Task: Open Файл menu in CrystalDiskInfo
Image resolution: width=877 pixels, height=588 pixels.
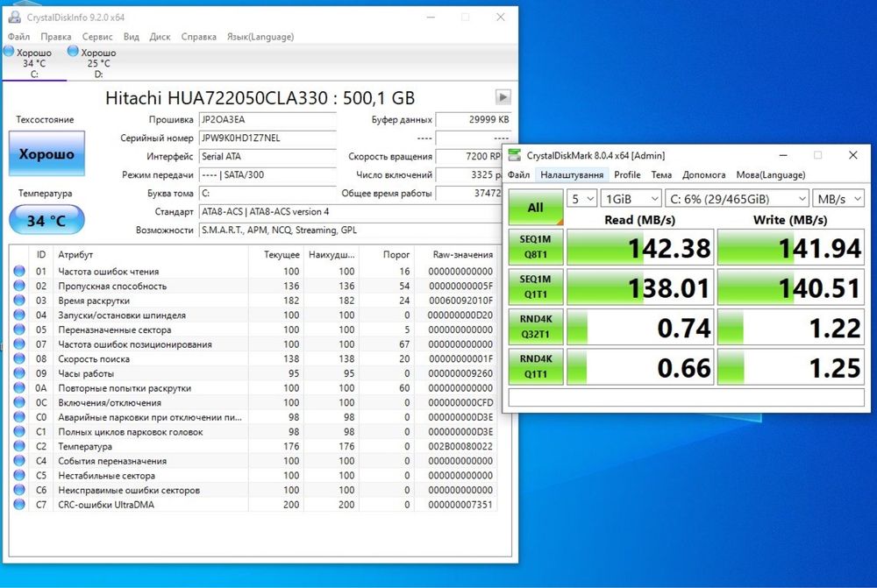Action: [x=18, y=36]
